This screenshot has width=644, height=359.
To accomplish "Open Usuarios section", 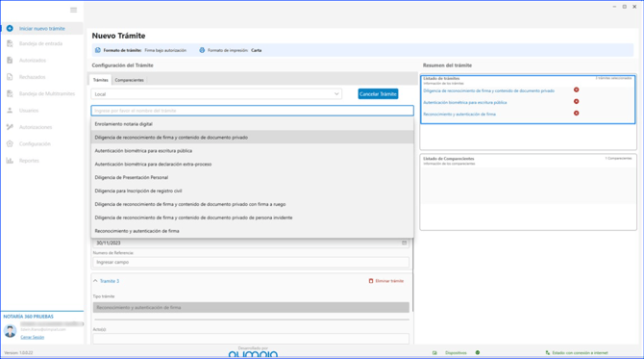I will (x=29, y=111).
